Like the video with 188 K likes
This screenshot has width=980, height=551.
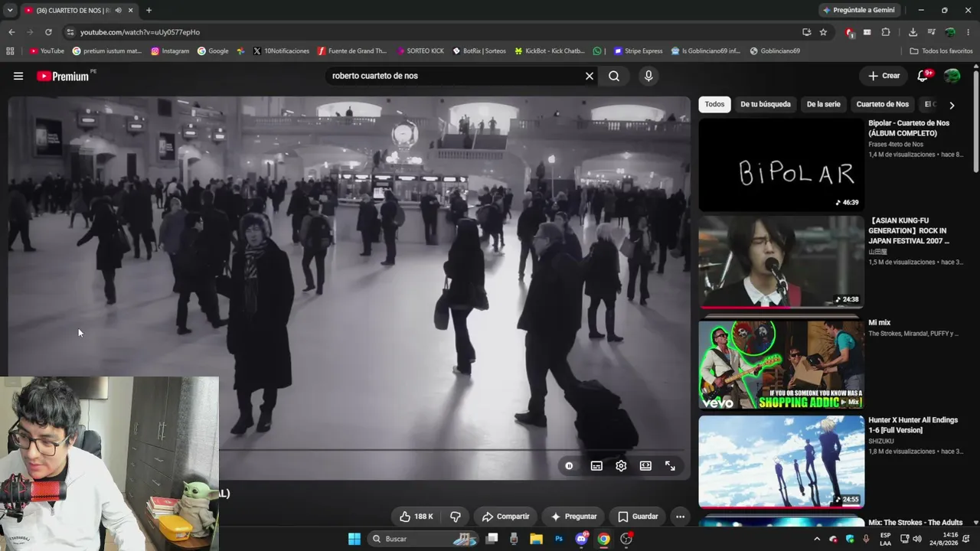[416, 517]
